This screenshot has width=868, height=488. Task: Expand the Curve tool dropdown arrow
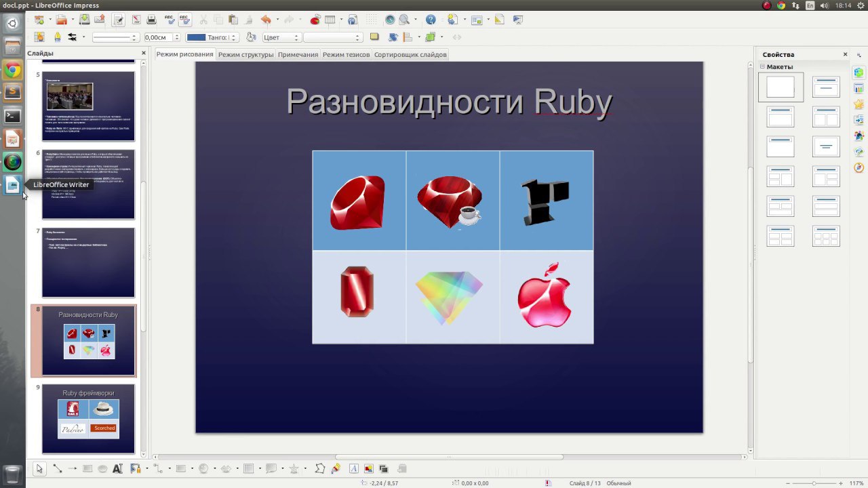147,468
